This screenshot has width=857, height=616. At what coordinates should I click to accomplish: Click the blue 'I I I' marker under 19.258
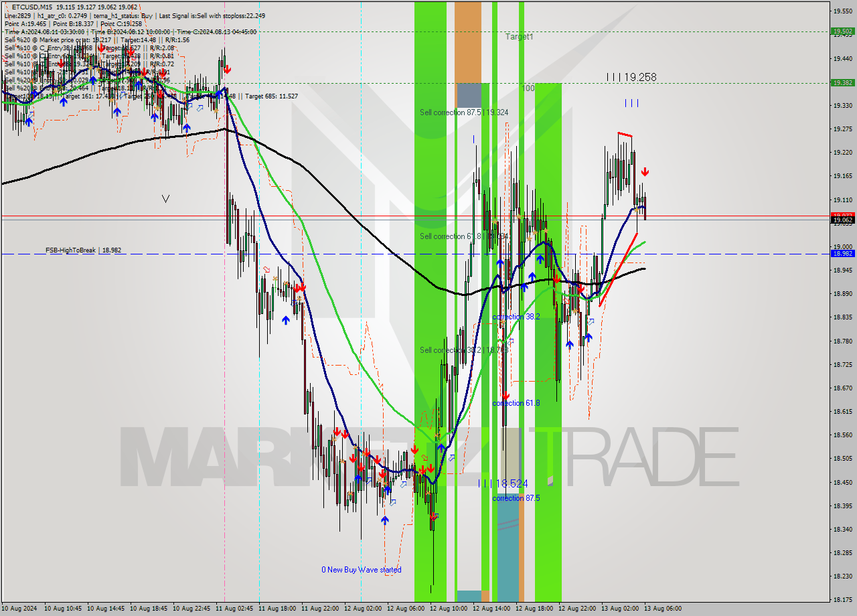[x=632, y=102]
